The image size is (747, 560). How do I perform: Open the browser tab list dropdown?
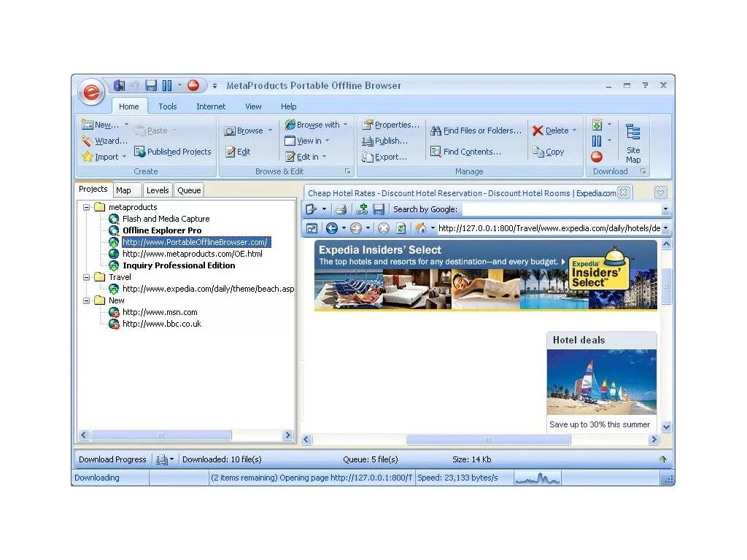click(x=660, y=192)
